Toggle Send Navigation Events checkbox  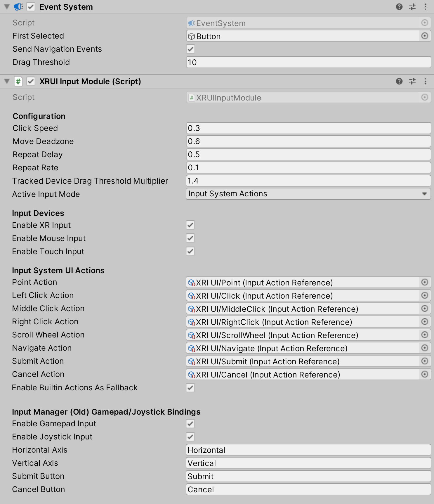point(190,49)
